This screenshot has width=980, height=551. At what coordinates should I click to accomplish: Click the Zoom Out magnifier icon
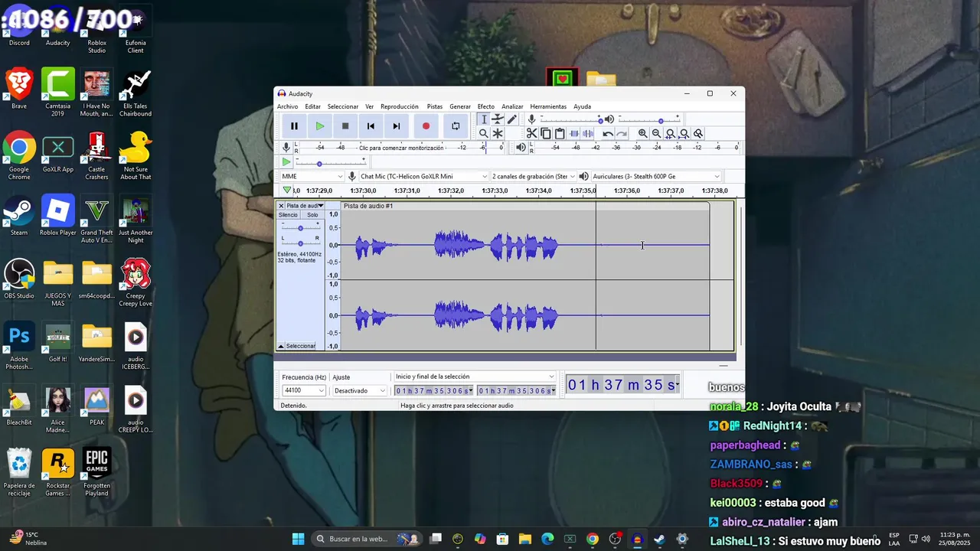click(656, 133)
